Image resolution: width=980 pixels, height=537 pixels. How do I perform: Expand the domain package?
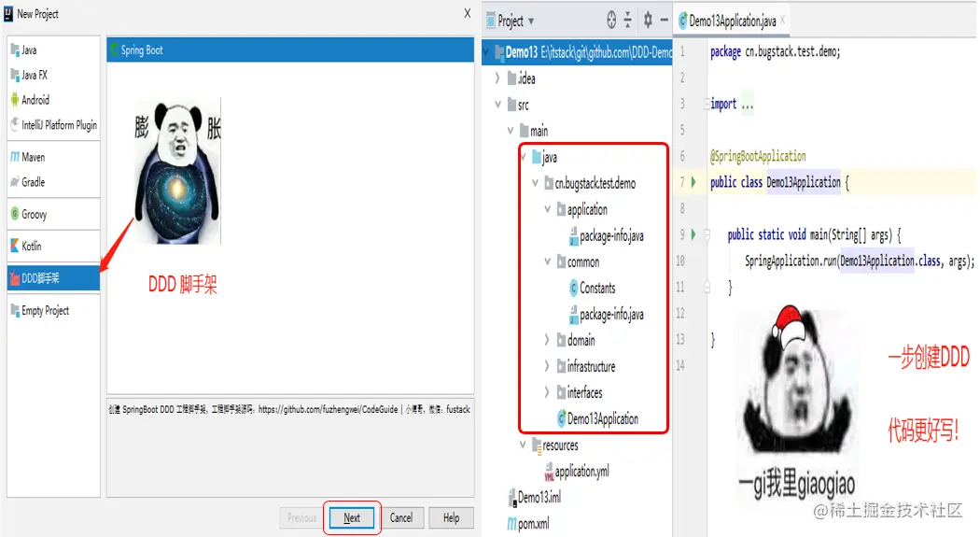[548, 341]
